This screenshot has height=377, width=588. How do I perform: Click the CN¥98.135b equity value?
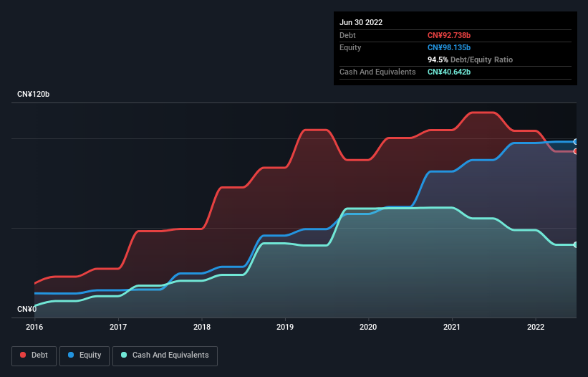click(x=449, y=47)
